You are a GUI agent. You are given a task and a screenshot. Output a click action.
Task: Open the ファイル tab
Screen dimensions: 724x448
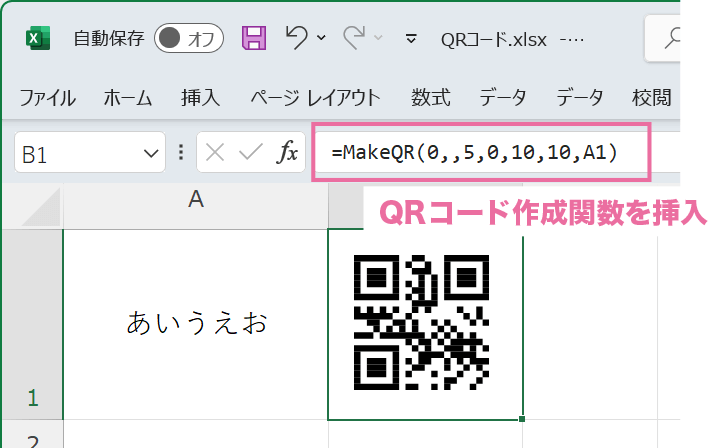pyautogui.click(x=48, y=98)
